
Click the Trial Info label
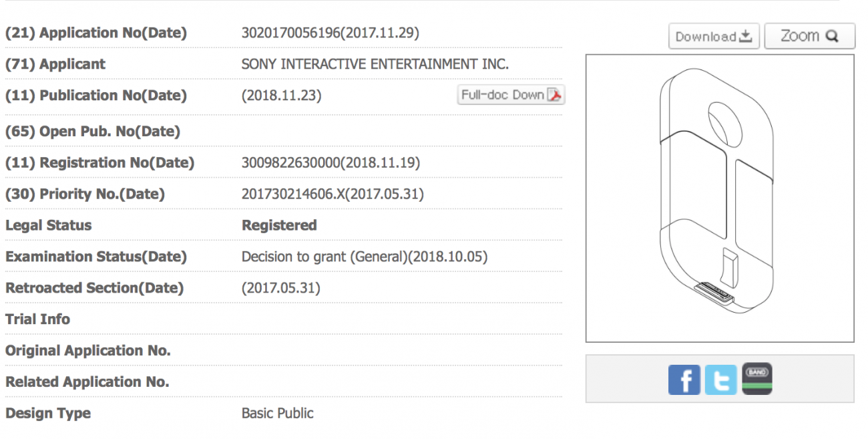click(x=37, y=319)
